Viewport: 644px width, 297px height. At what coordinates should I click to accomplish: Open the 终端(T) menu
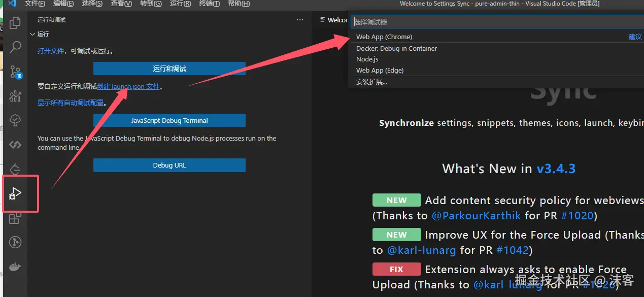click(x=210, y=4)
